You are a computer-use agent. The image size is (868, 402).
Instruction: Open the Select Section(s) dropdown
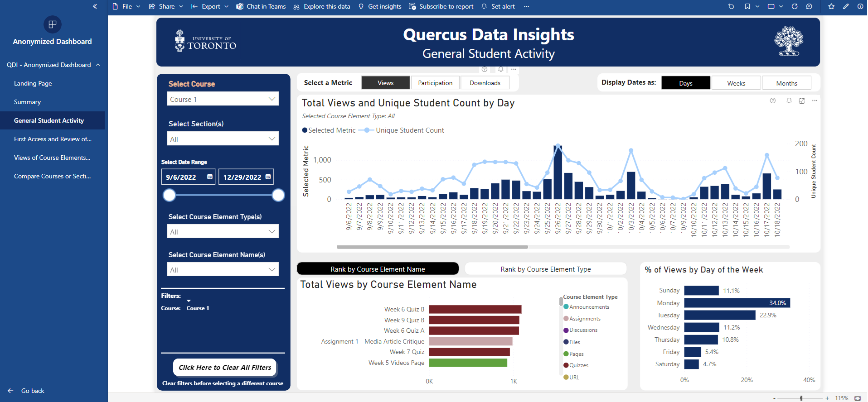point(223,139)
